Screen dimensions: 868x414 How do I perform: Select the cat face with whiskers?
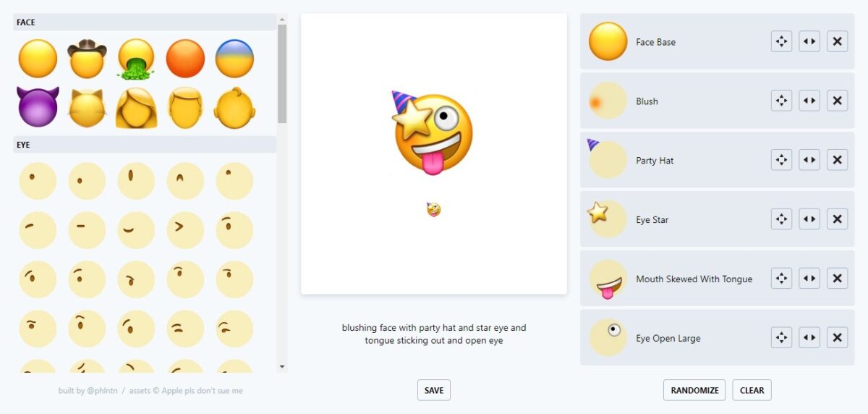87,108
